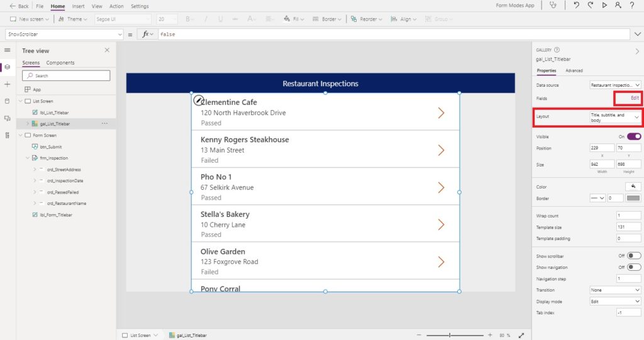Open the Data sources sidebar icon
The width and height of the screenshot is (644, 340).
pos(8,101)
